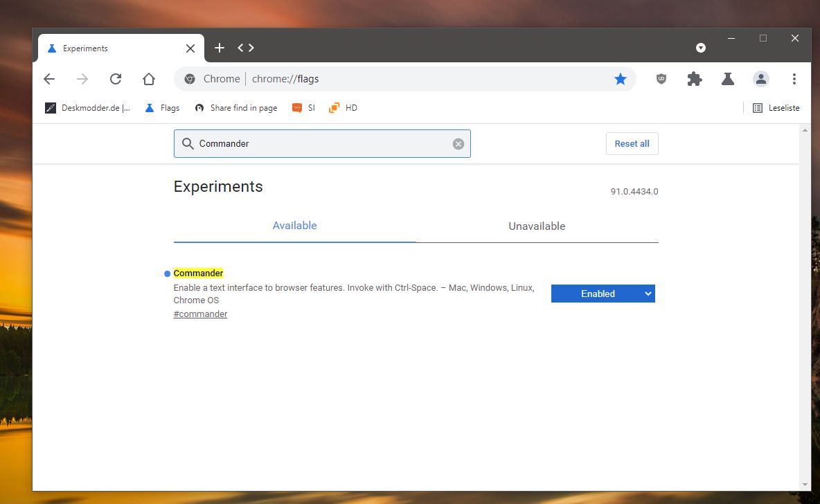Viewport: 820px width, 504px height.
Task: Toggle the bookmark star icon
Action: [x=621, y=79]
